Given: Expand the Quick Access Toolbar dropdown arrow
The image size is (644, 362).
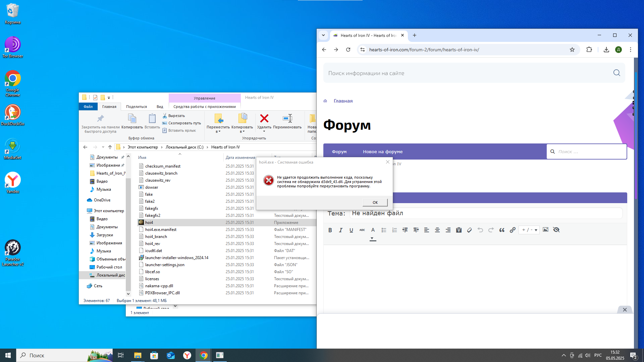Looking at the screenshot, I should click(x=109, y=98).
